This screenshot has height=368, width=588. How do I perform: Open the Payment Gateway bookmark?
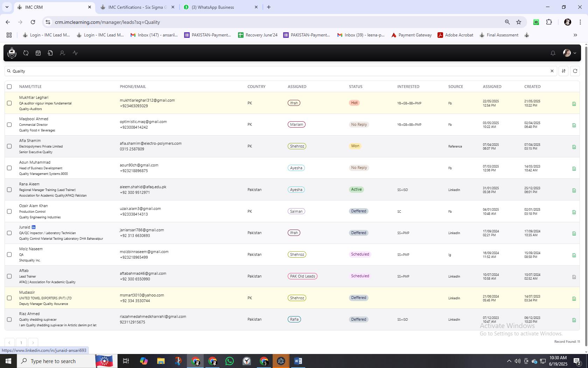click(411, 35)
